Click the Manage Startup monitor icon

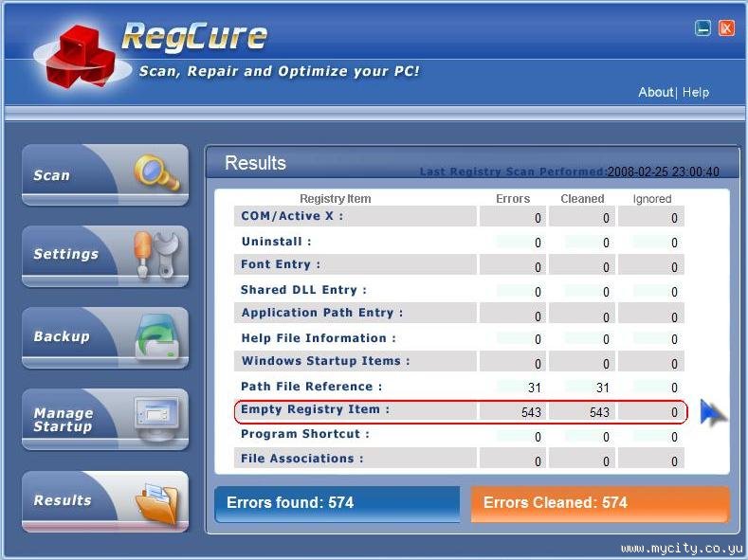(x=157, y=418)
